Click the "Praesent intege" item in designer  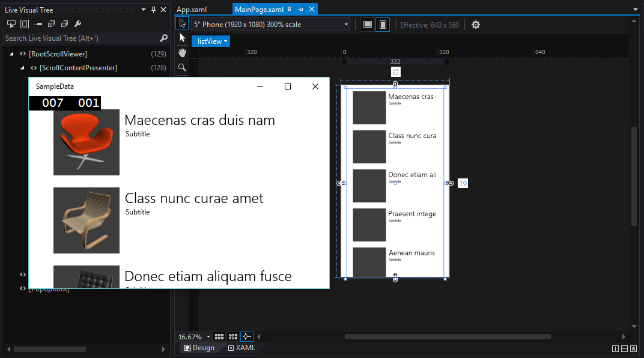pos(412,214)
